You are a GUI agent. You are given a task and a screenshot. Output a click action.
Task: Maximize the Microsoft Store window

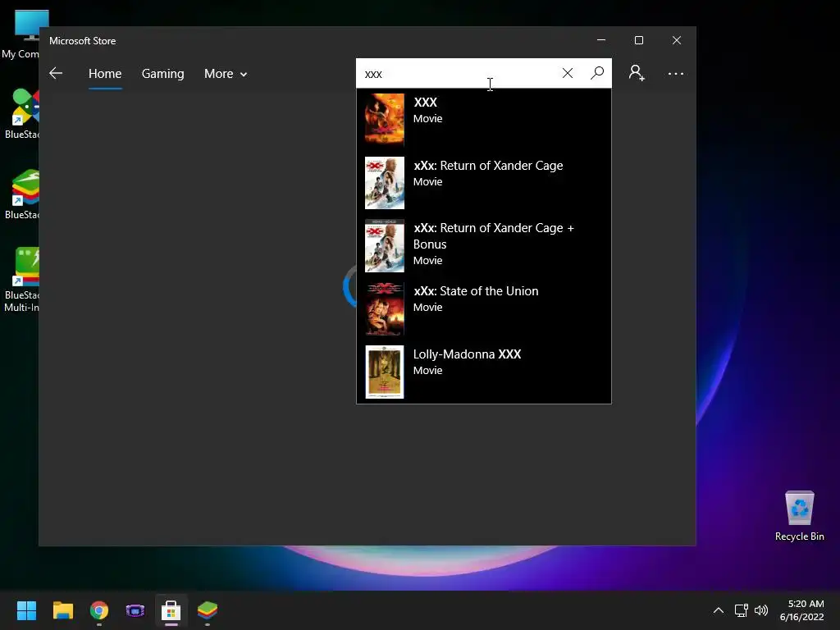coord(638,40)
